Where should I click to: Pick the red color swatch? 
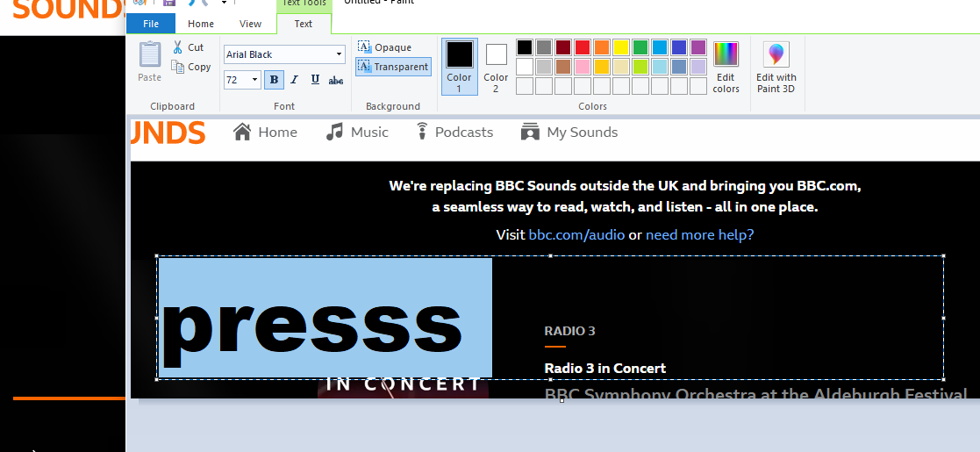(582, 47)
